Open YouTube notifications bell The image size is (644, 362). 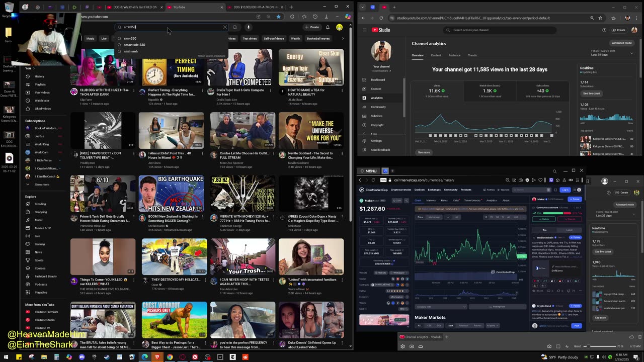(328, 27)
